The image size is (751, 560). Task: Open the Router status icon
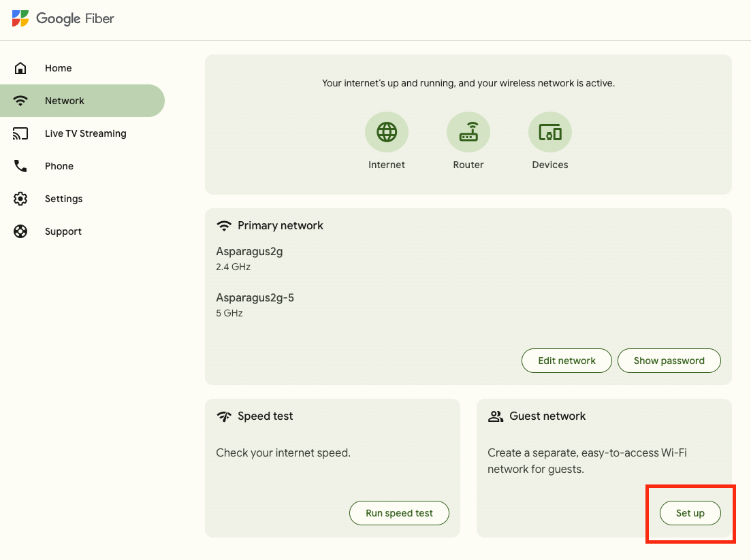[468, 132]
